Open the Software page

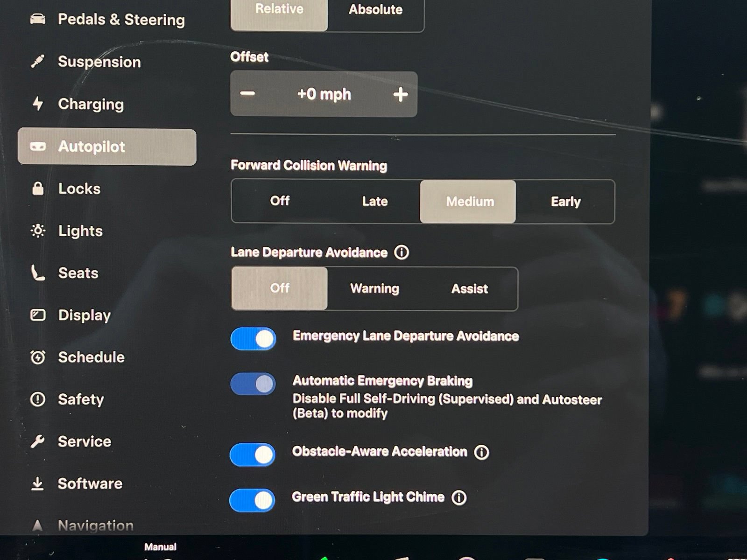click(107, 483)
